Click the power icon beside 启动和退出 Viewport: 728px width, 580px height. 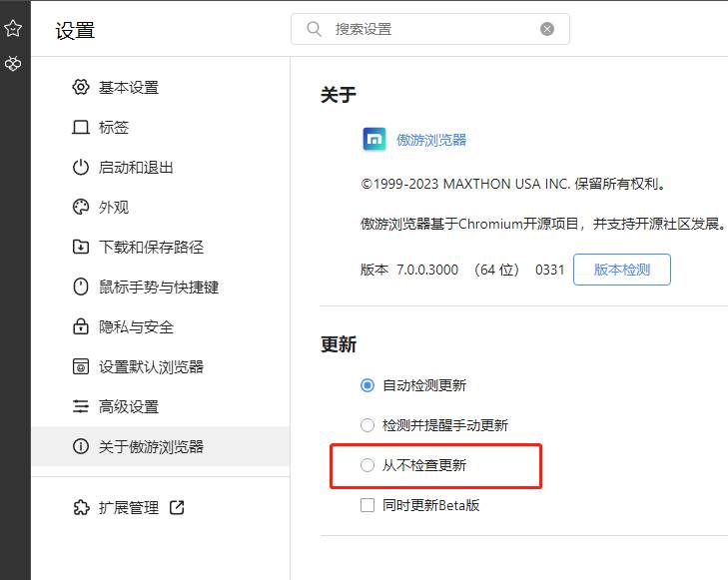click(81, 167)
